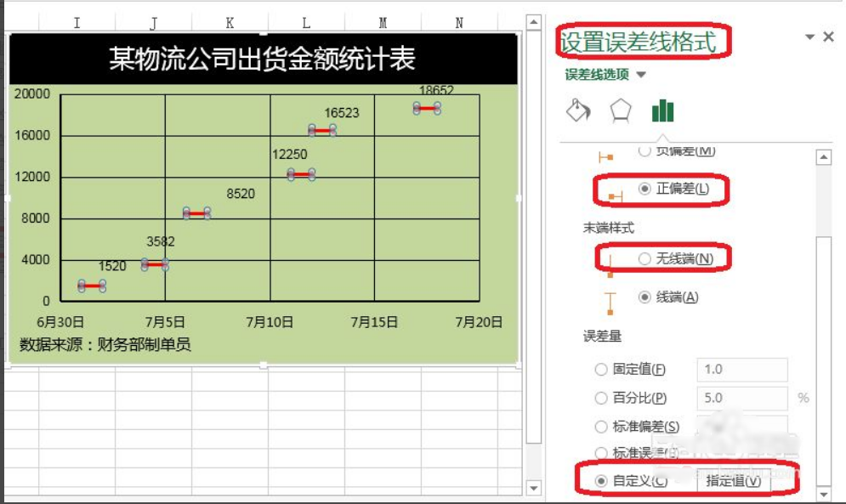Screen dimensions: 846x504
Task: Click the pane scrollbar up arrow
Action: [823, 157]
